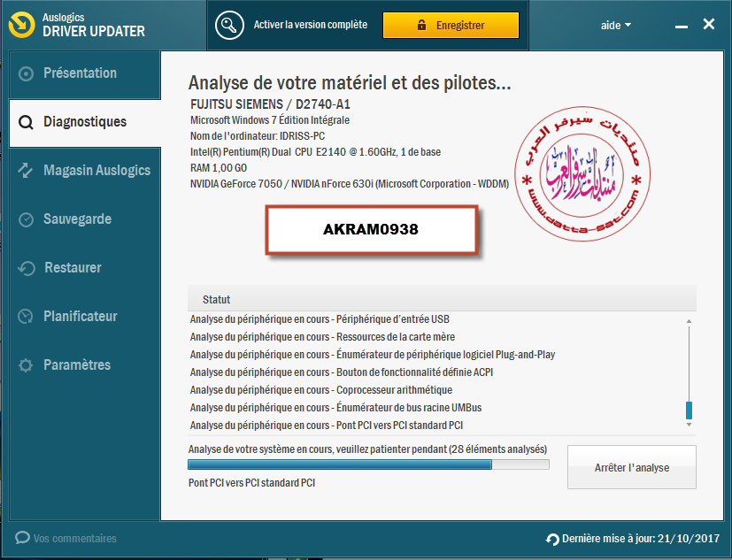This screenshot has width=732, height=560.
Task: Click the Analyse de votre matériel heading
Action: click(350, 83)
